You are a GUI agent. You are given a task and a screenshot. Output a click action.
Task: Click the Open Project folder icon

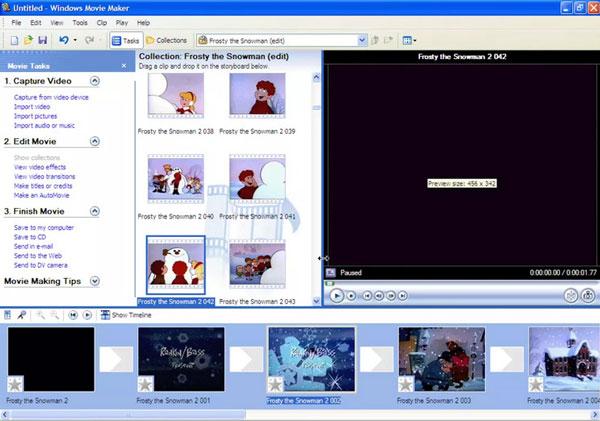[28, 40]
